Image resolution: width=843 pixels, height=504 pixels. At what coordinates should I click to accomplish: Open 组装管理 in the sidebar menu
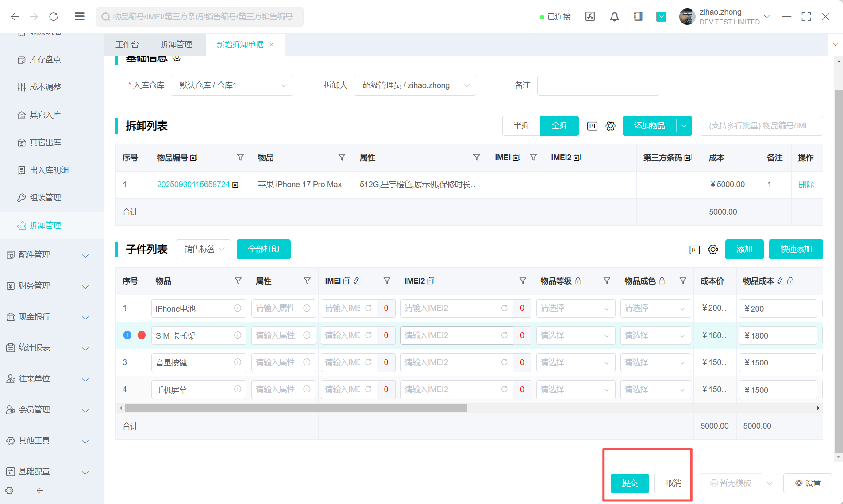tap(45, 198)
